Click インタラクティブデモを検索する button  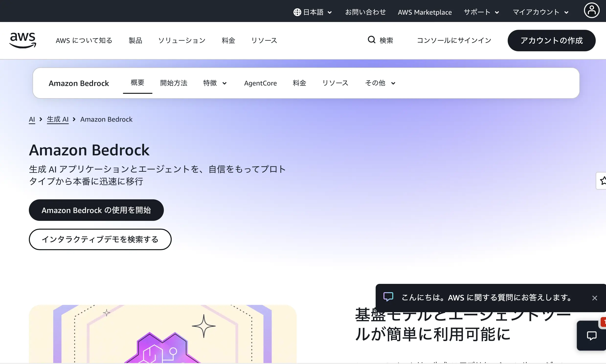click(x=100, y=239)
